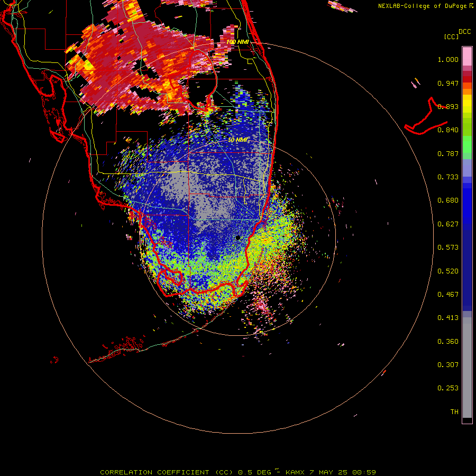Select the 0.5 DEG elevation text
The height and width of the screenshot is (476, 476).
click(254, 472)
